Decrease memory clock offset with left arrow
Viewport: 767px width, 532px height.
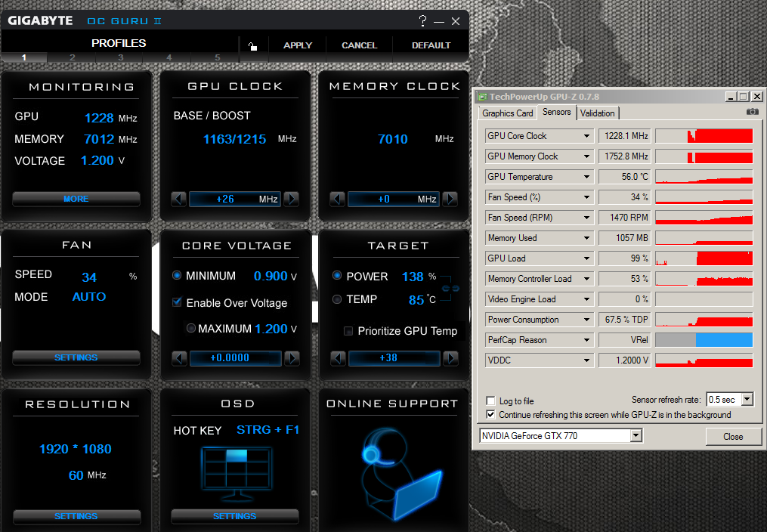(337, 199)
